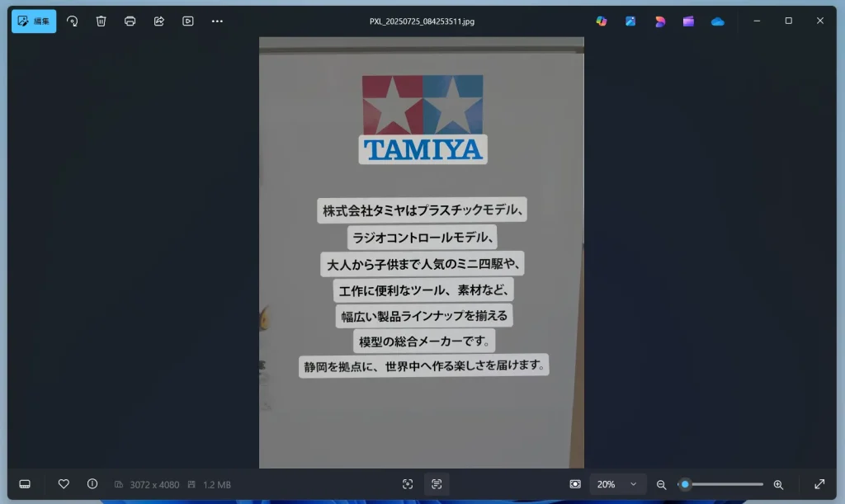Share the photo via share icon

[x=159, y=21]
